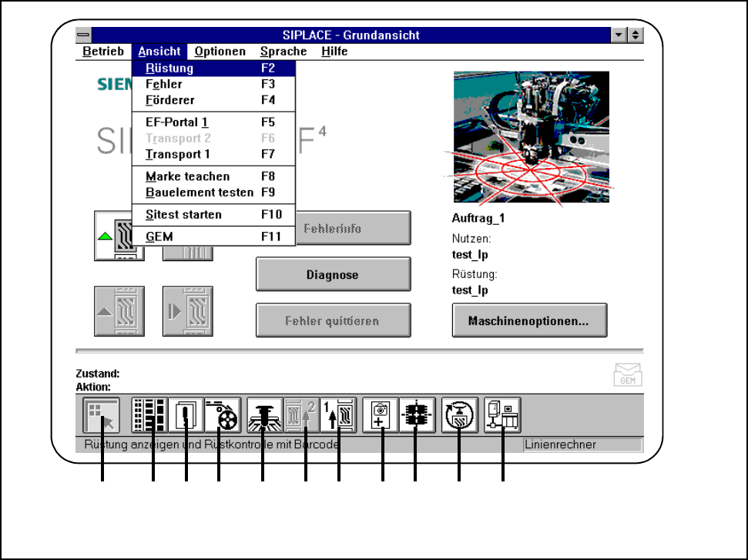Choose EF-Portal 1 menu entry
748x560 pixels.
click(x=213, y=122)
